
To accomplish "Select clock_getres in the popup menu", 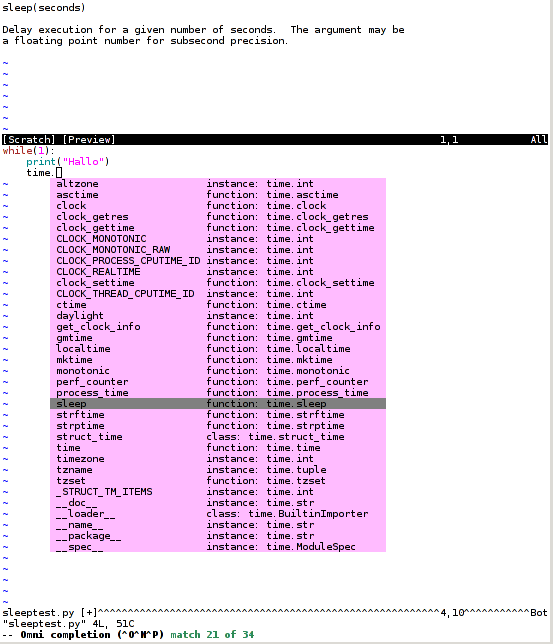I will pos(218,217).
